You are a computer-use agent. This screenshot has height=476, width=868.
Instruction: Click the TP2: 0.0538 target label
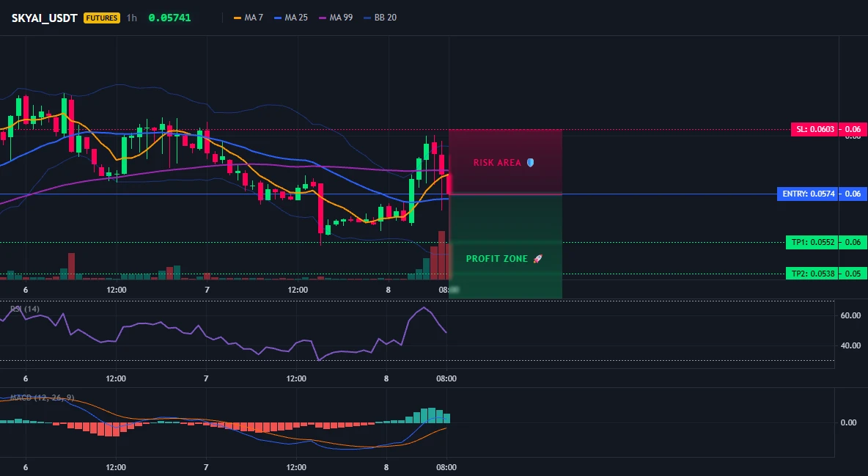[x=812, y=273]
